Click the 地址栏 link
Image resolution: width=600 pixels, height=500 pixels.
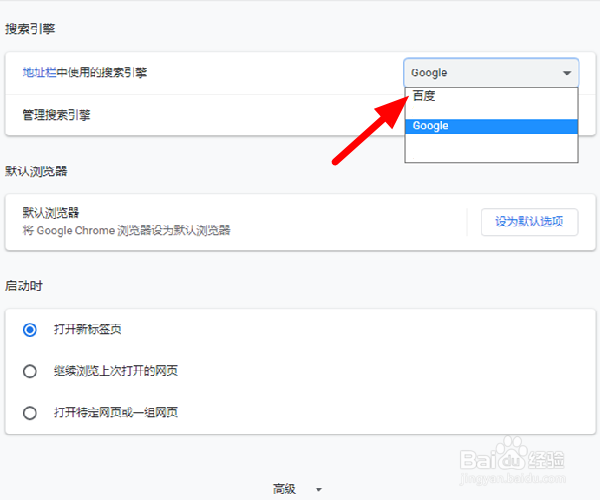point(39,72)
